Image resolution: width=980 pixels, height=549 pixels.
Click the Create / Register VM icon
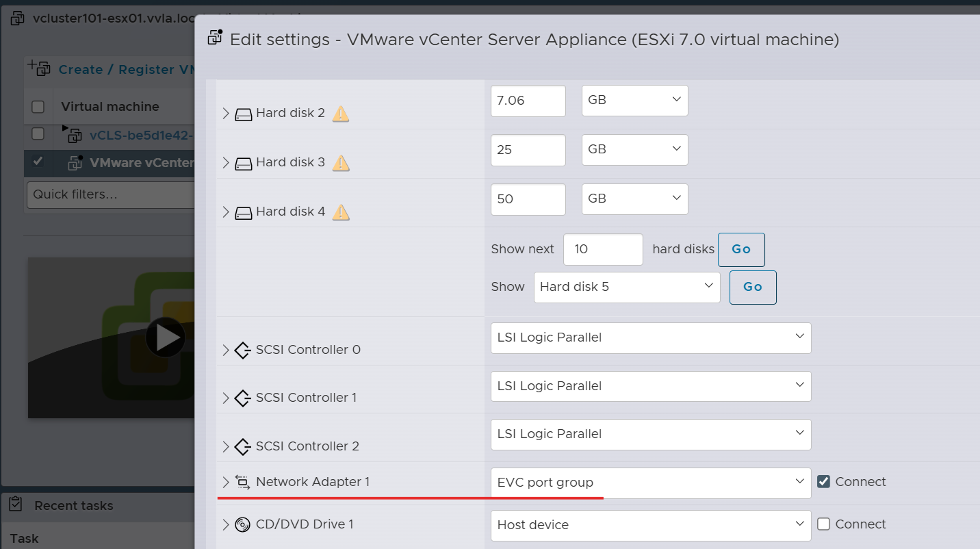(40, 68)
